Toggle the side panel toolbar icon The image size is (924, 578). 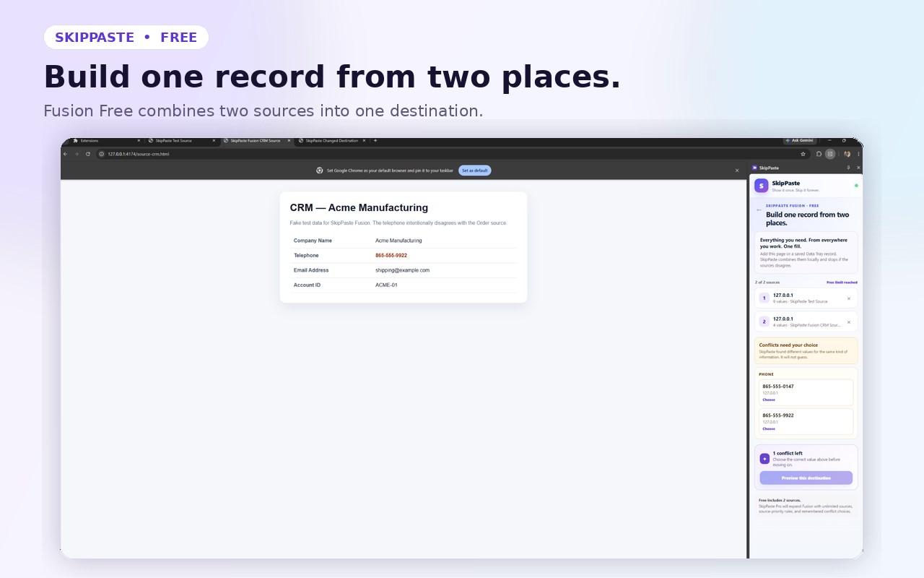(x=830, y=154)
